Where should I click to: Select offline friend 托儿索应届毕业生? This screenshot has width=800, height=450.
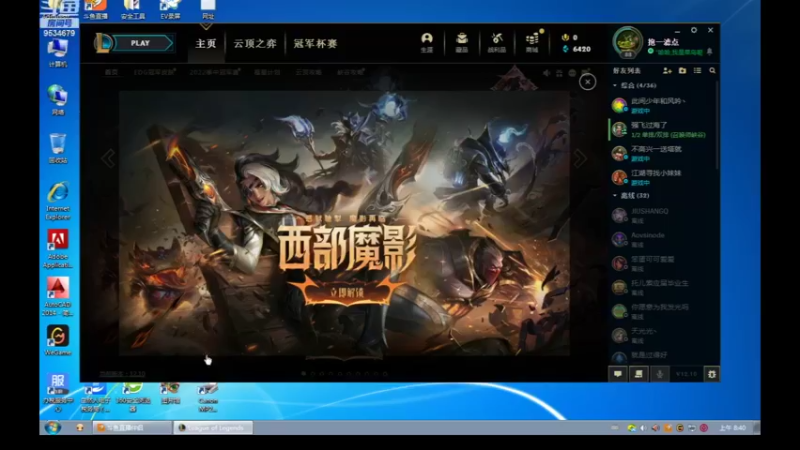[661, 287]
